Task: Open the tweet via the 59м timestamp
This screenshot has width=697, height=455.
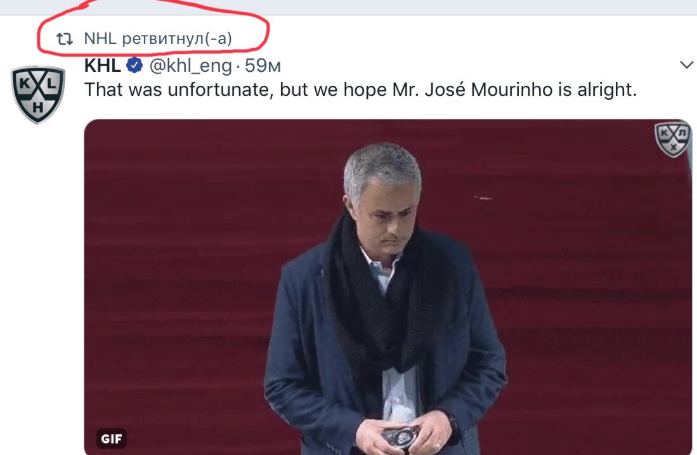Action: pos(262,66)
